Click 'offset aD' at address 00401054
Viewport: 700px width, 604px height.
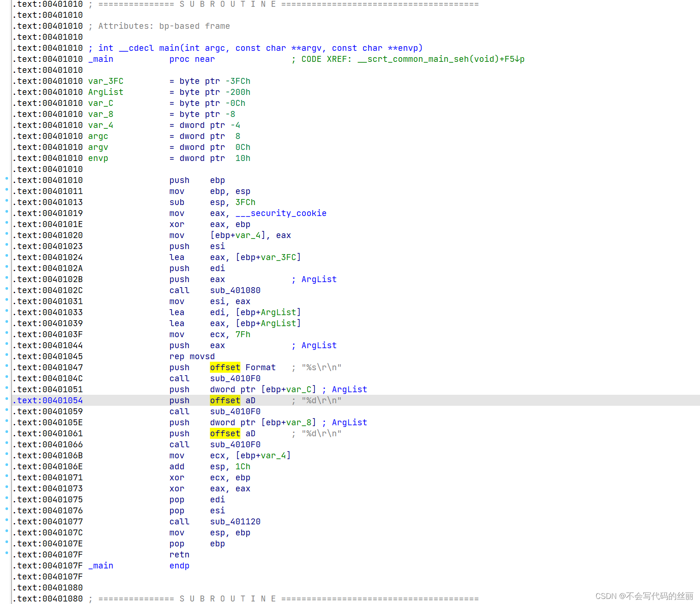click(233, 400)
